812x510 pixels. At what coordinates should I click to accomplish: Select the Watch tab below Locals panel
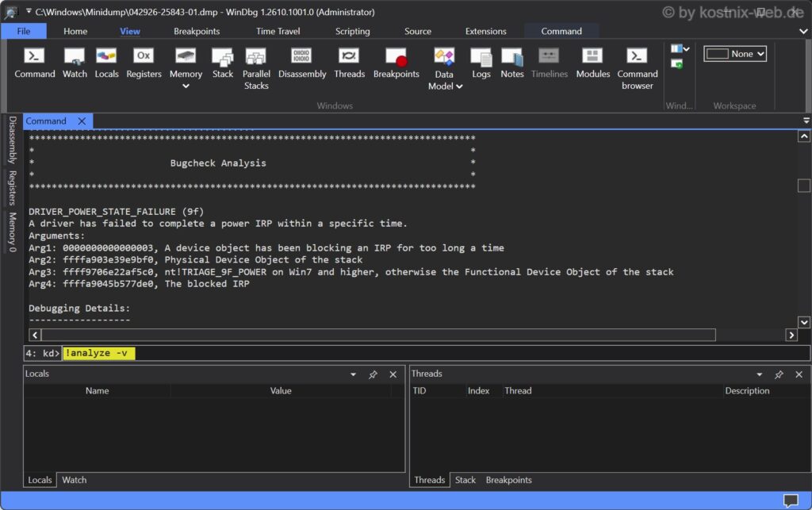pyautogui.click(x=75, y=480)
